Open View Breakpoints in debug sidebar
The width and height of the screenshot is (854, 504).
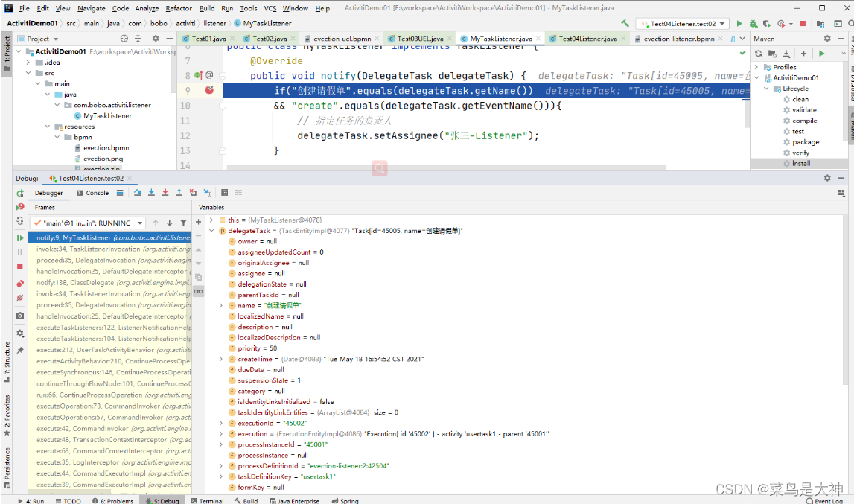[x=20, y=284]
